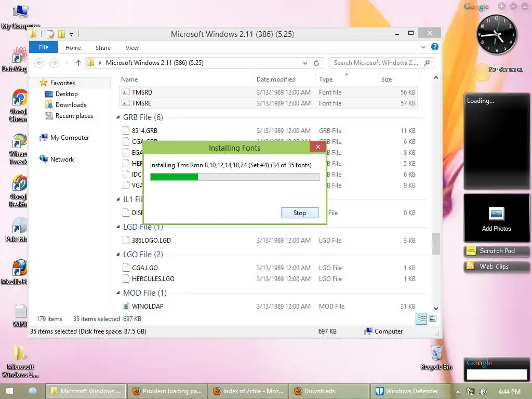Open Recent places in the navigation pane
532x399 pixels.
(74, 116)
